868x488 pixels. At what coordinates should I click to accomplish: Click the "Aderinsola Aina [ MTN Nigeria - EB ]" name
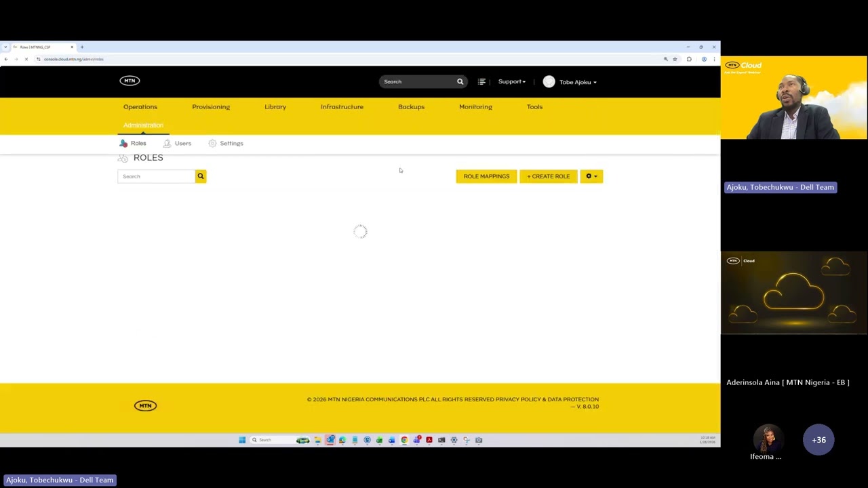point(788,382)
